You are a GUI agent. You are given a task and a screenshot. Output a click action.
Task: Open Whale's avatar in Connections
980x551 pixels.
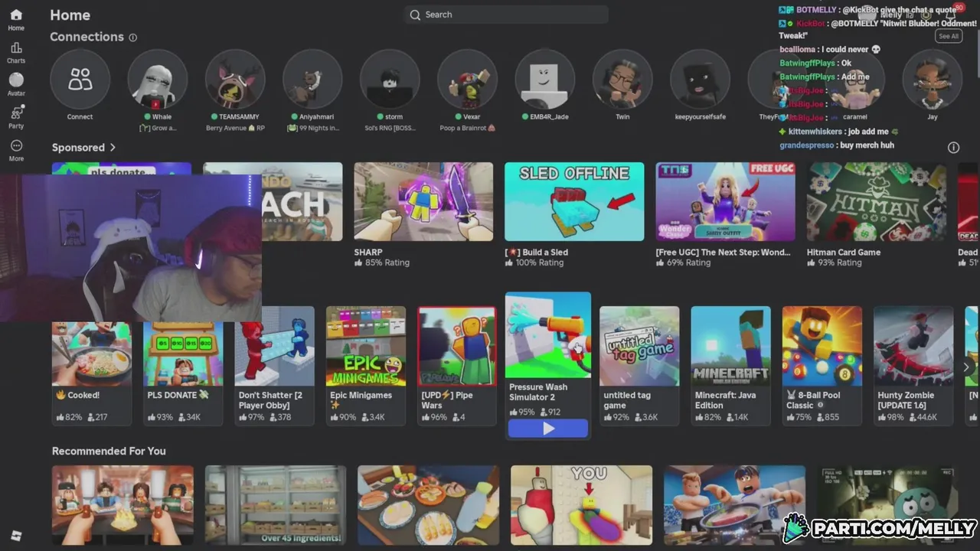point(157,80)
